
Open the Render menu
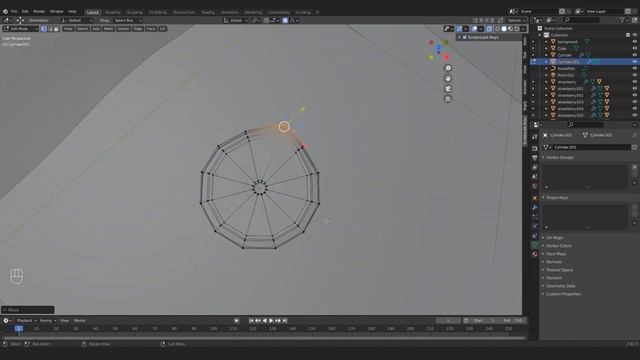(39, 11)
